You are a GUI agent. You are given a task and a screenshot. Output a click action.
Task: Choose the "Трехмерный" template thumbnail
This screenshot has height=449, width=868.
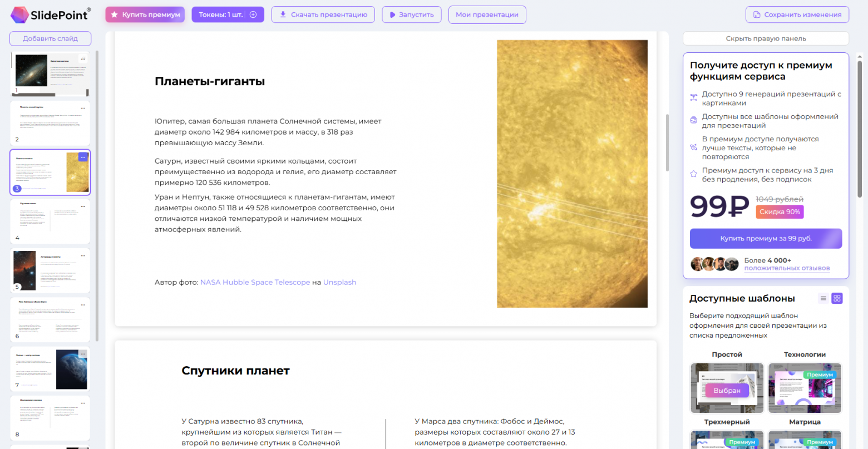[x=727, y=440]
